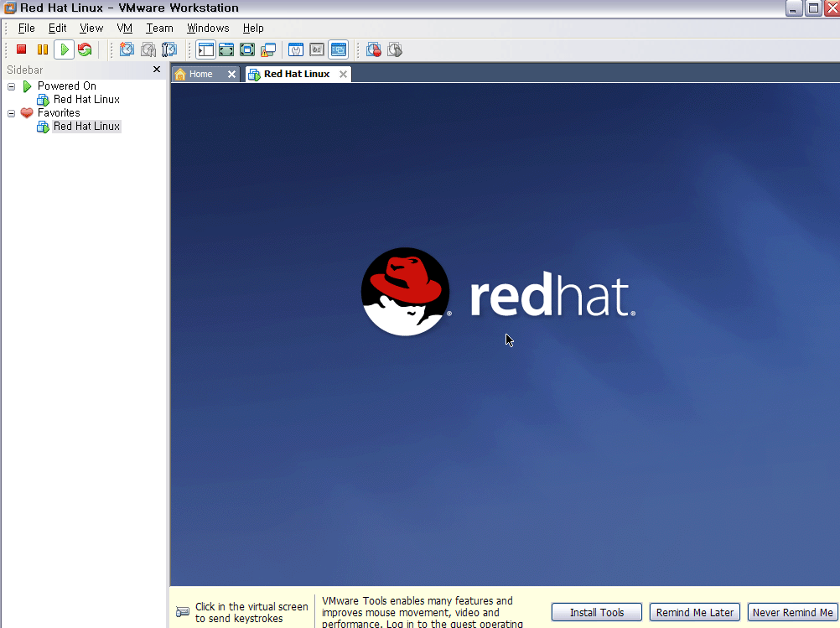Image resolution: width=840 pixels, height=628 pixels.
Task: Switch to the Home tab
Action: coord(200,74)
